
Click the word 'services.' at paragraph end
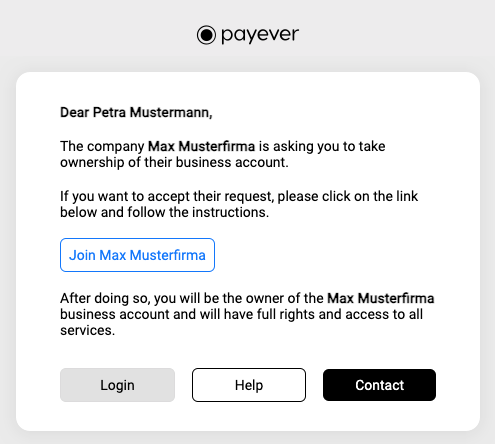[87, 330]
